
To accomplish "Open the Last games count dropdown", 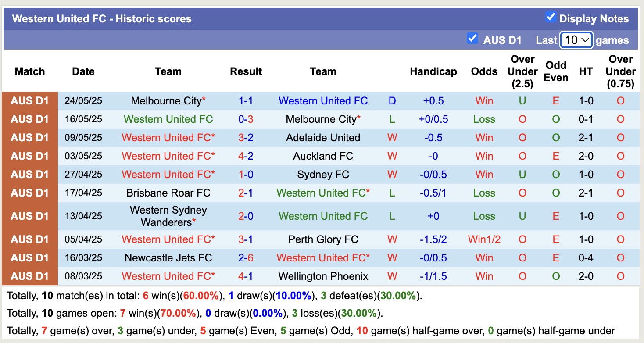I will click(576, 39).
